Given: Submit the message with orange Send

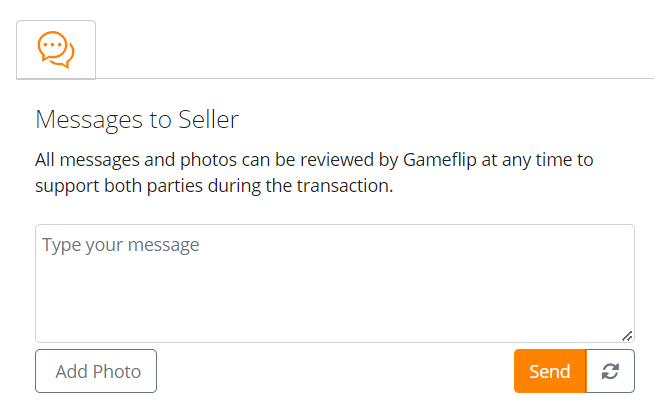Looking at the screenshot, I should [549, 371].
